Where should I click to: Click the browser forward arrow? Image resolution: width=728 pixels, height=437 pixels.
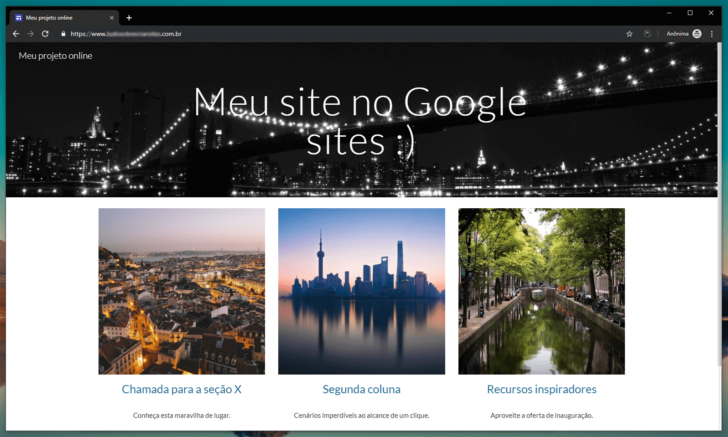pos(30,34)
